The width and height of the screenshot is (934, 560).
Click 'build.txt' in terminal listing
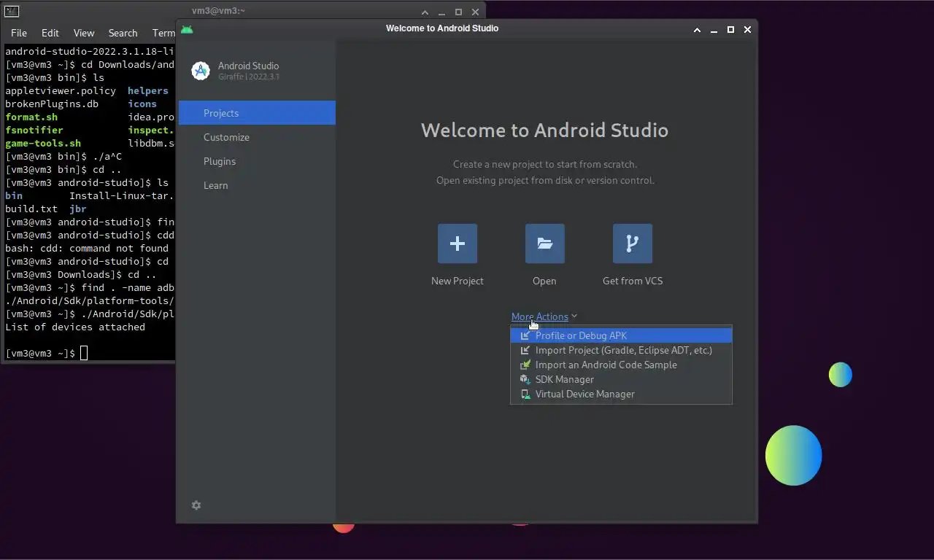31,209
